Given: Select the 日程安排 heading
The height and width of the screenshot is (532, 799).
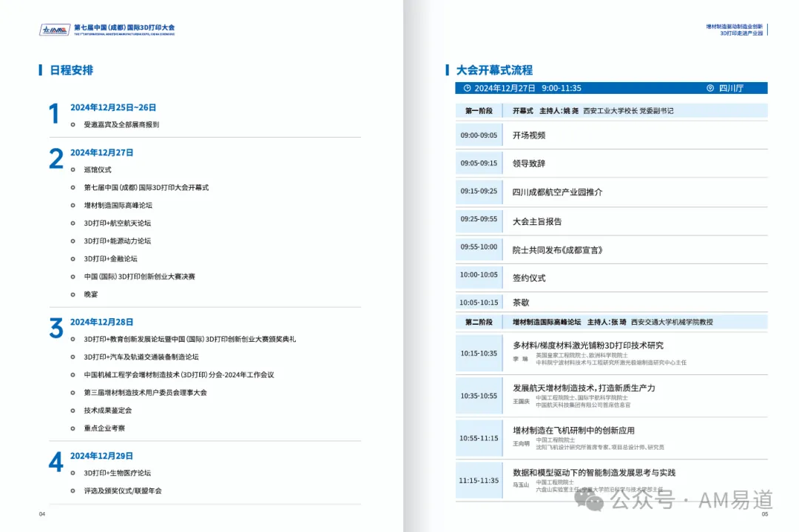Looking at the screenshot, I should pyautogui.click(x=71, y=70).
